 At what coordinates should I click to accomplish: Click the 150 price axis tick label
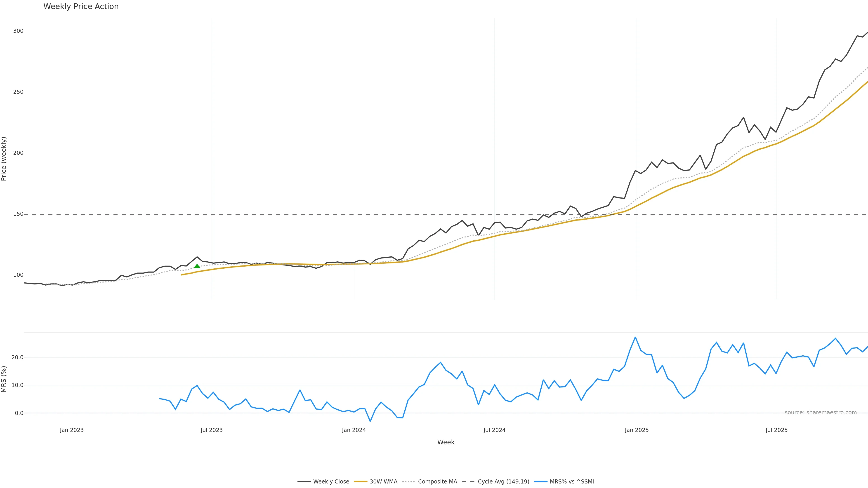pyautogui.click(x=18, y=214)
